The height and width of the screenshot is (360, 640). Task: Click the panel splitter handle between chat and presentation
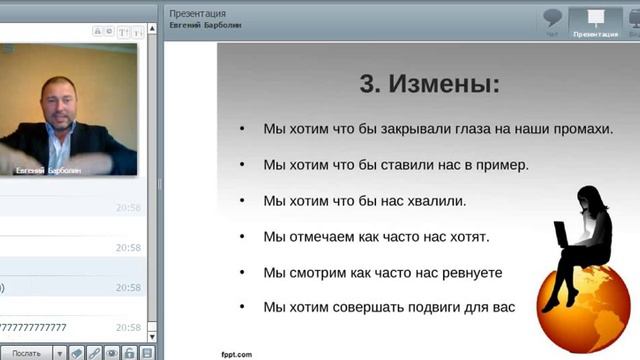(160, 184)
